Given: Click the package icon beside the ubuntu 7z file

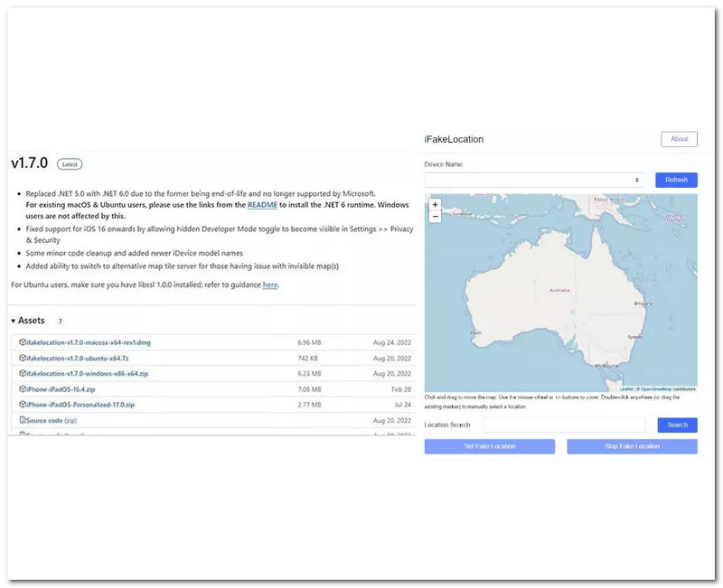Looking at the screenshot, I should tap(22, 359).
